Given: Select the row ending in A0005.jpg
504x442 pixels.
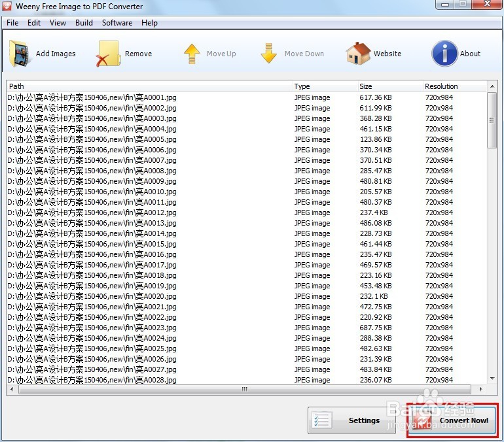Looking at the screenshot, I should click(247, 139).
